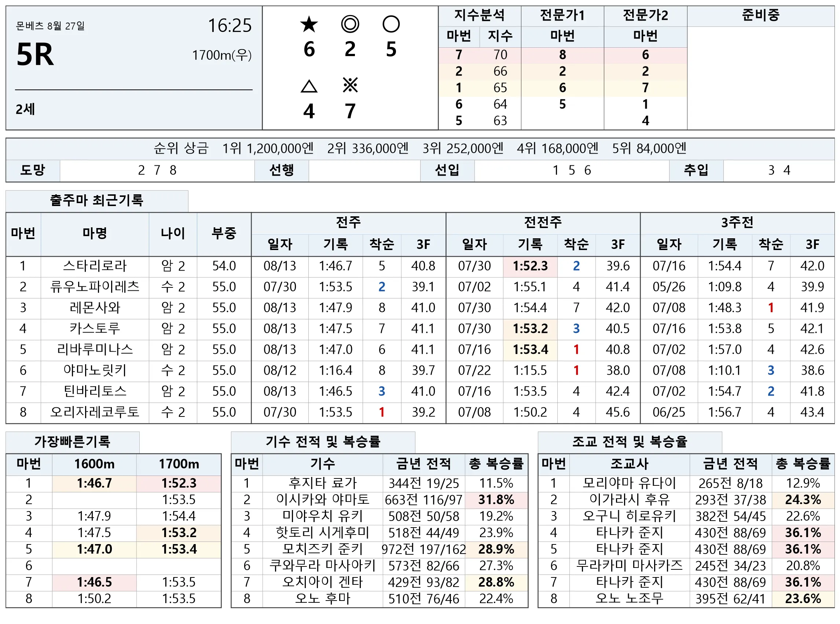Click trainer name 무라카미 마사카즈

(629, 565)
